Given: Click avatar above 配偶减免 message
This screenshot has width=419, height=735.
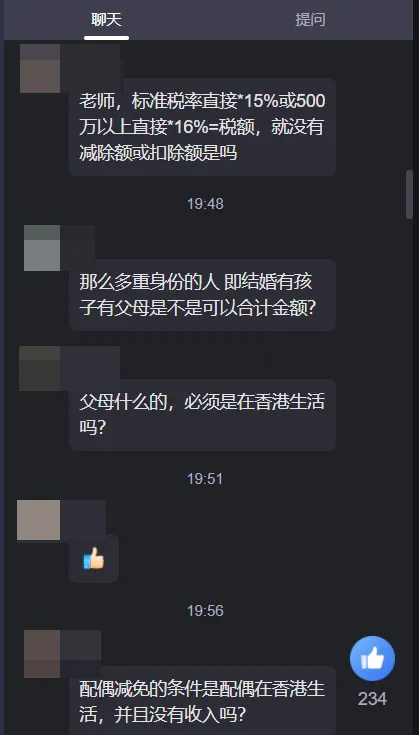Looking at the screenshot, I should pos(42,653).
